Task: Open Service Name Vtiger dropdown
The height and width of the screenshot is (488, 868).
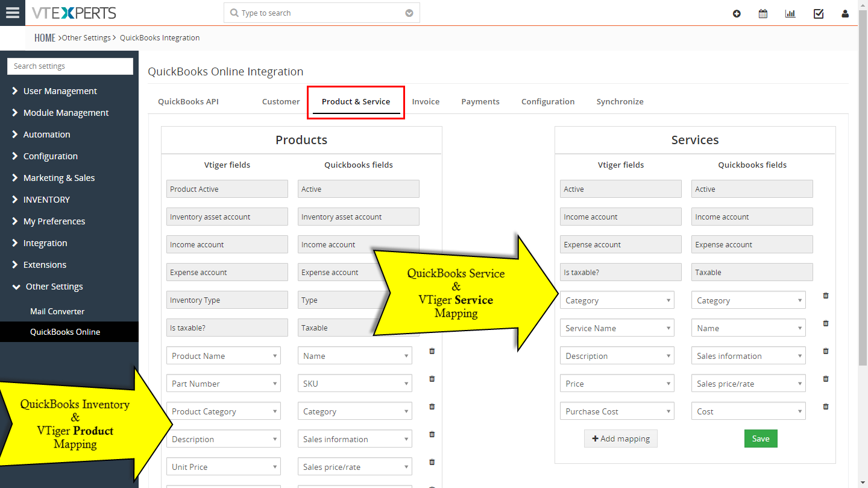Action: [617, 328]
